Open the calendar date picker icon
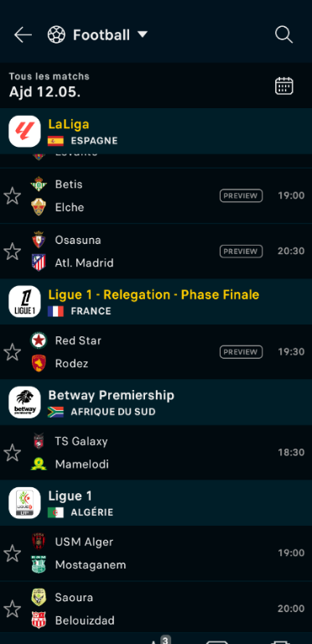312x644 pixels. click(283, 86)
